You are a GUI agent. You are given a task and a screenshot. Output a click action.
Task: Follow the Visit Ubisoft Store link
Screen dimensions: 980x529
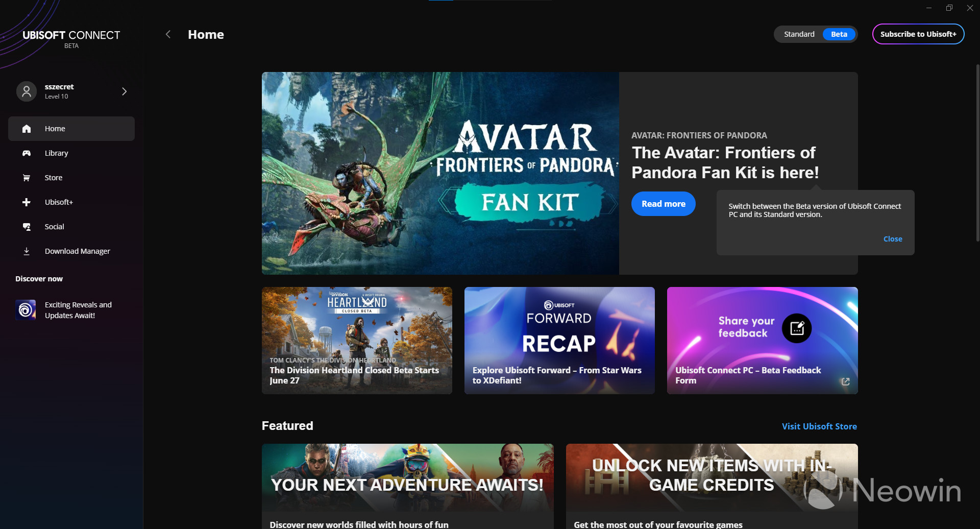[x=819, y=426]
